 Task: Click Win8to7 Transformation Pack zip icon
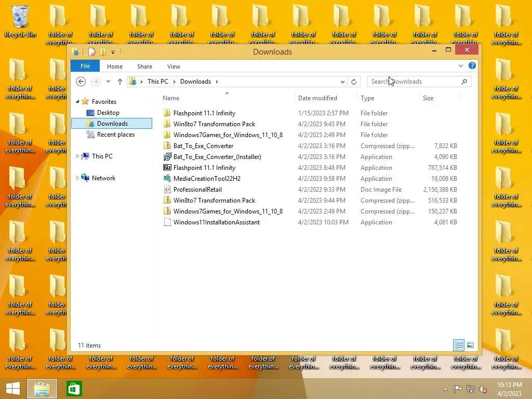click(x=167, y=200)
